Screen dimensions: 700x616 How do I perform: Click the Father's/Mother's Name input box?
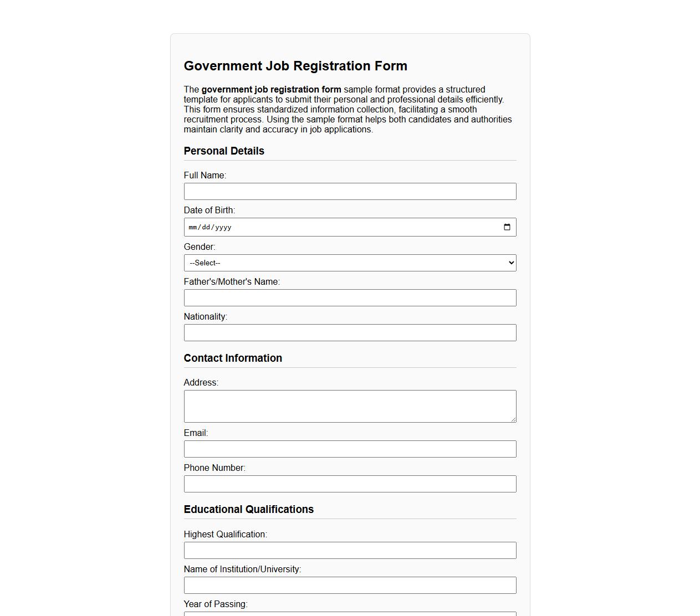[x=350, y=297]
